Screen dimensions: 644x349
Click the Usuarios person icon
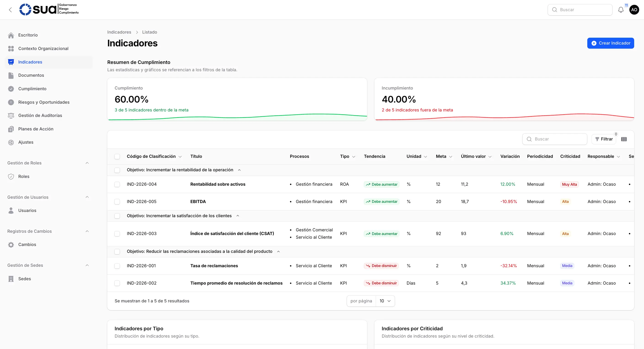[11, 210]
